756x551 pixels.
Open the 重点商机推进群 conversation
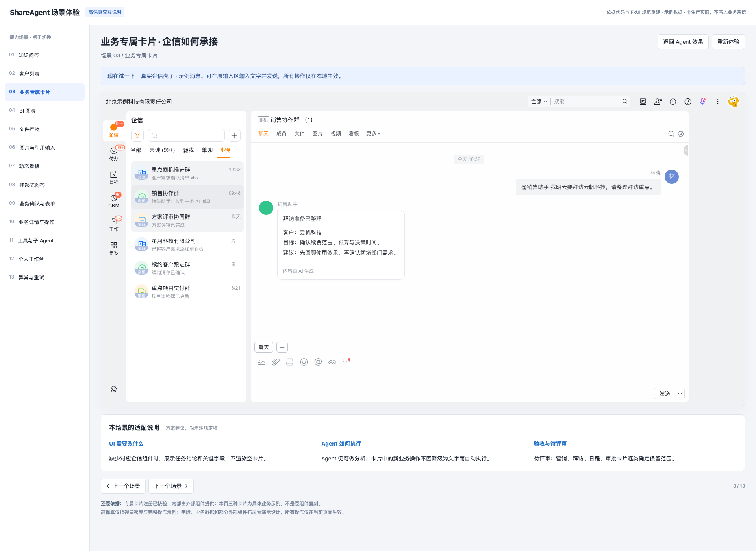[x=187, y=173]
